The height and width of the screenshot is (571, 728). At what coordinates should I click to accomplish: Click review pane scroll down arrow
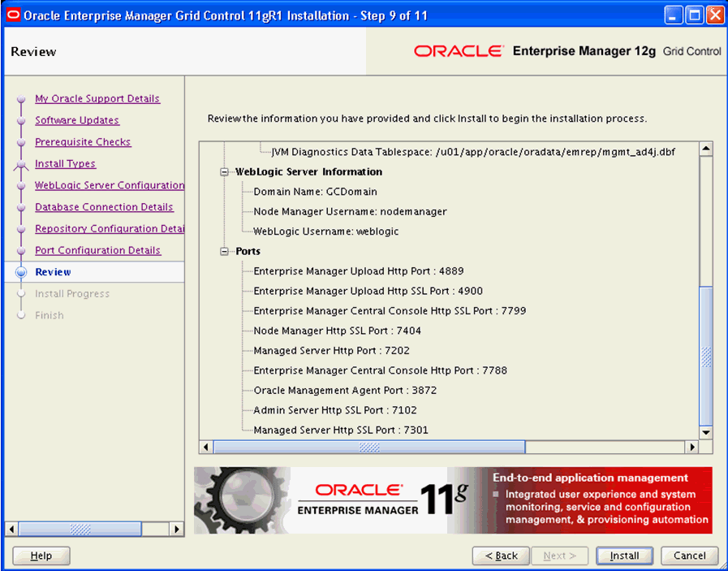click(x=706, y=433)
